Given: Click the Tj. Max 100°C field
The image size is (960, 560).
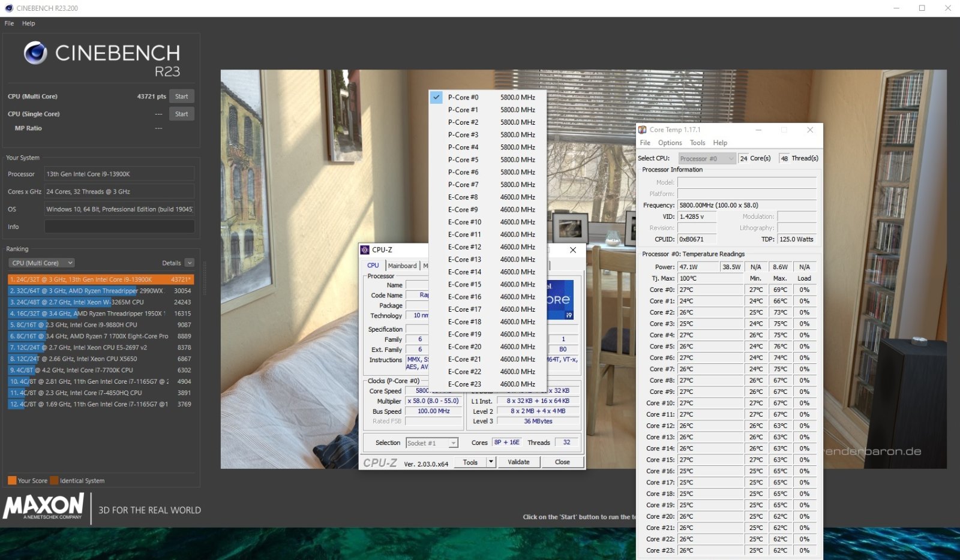Looking at the screenshot, I should pos(710,278).
